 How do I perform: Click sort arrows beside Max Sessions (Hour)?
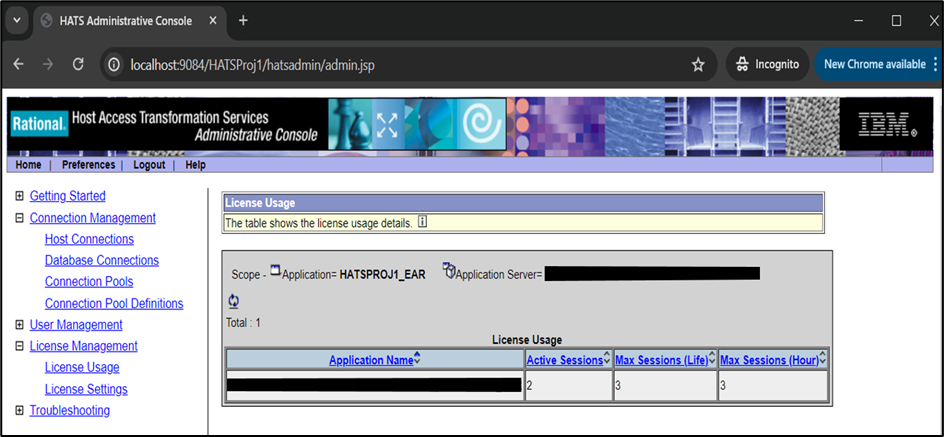tap(823, 360)
